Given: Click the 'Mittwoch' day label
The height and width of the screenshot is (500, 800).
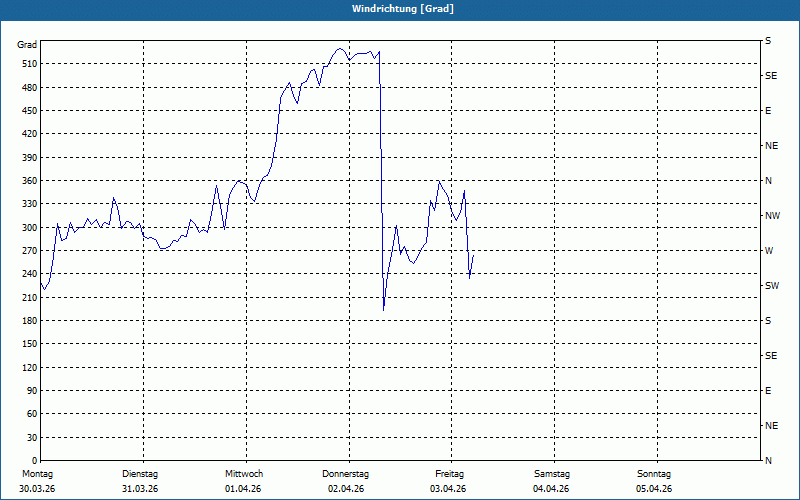Looking at the screenshot, I should point(244,474).
